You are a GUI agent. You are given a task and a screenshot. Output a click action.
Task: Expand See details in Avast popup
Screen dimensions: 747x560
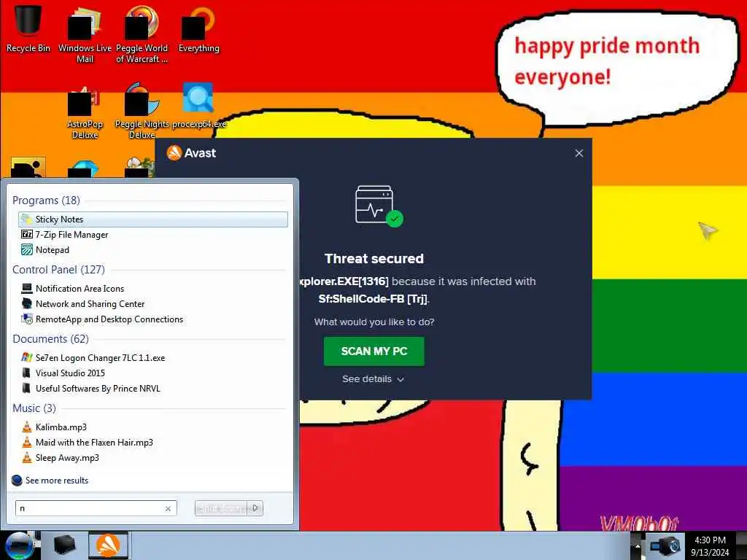(x=373, y=379)
